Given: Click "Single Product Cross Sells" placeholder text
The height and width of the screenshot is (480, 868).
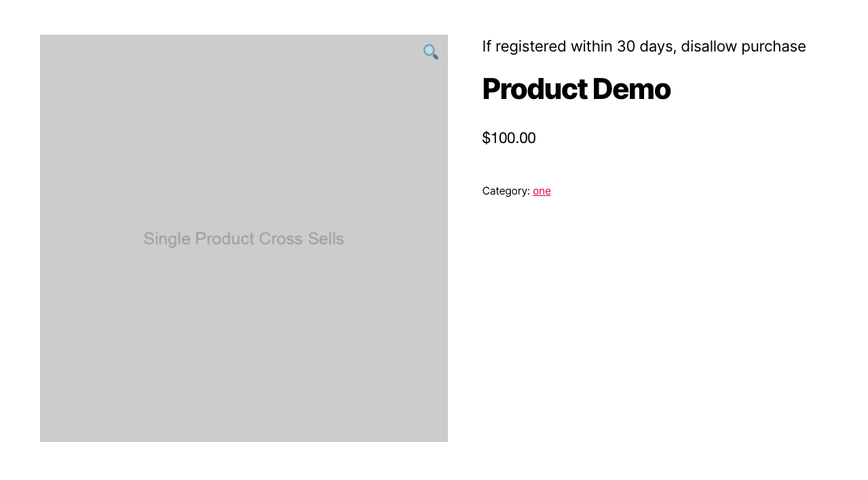Looking at the screenshot, I should point(244,239).
